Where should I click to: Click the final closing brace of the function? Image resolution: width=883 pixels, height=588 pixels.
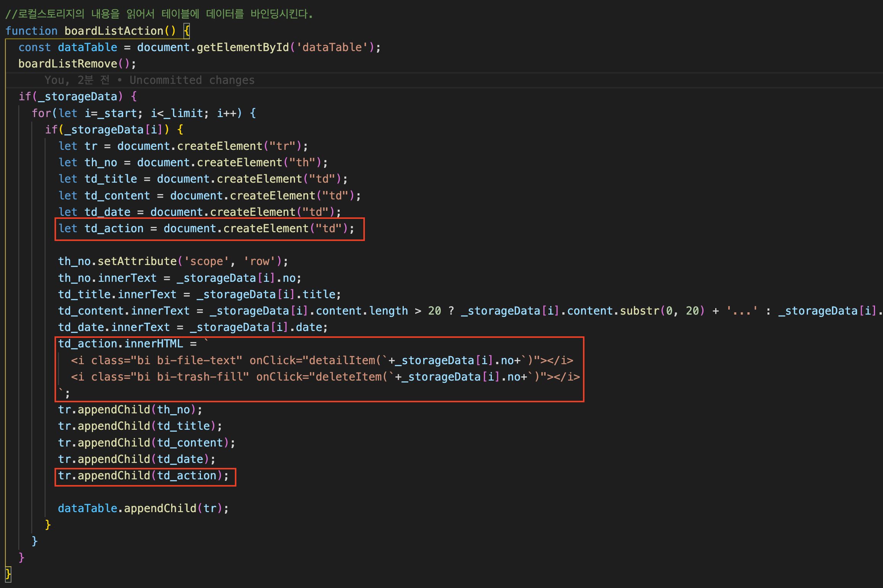pos(8,574)
